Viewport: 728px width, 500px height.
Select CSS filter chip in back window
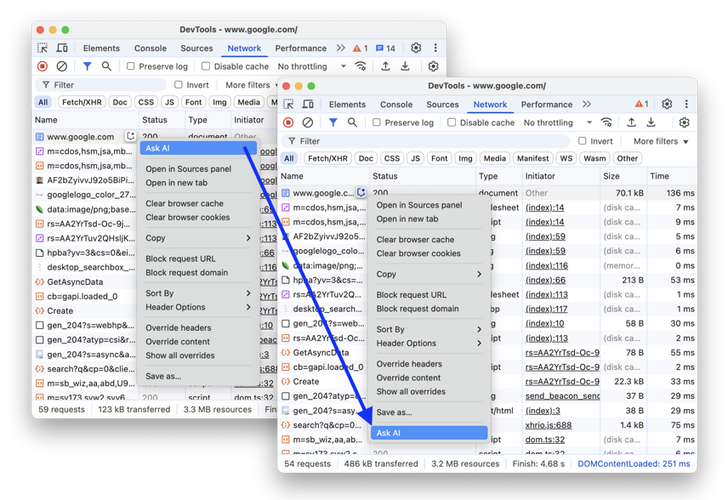[x=146, y=102]
